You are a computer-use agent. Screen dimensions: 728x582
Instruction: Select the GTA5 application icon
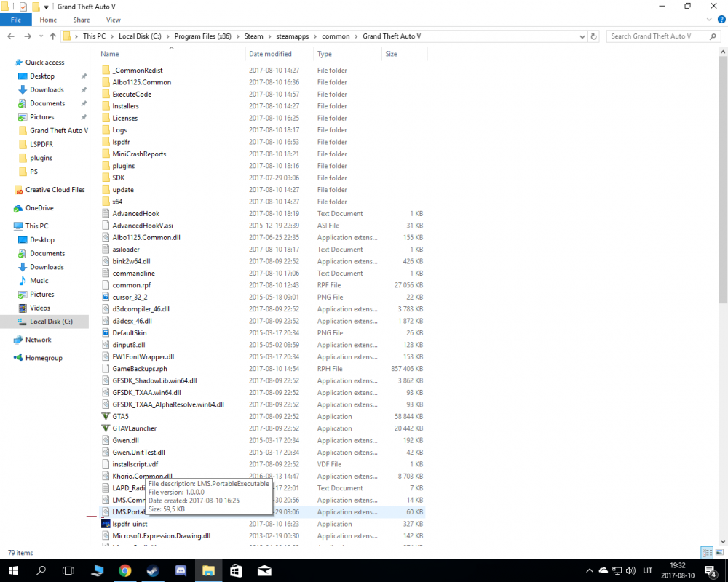click(106, 416)
